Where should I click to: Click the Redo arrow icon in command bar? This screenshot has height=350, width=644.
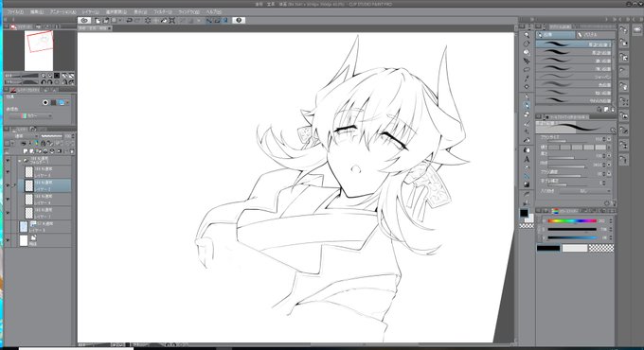[137, 20]
